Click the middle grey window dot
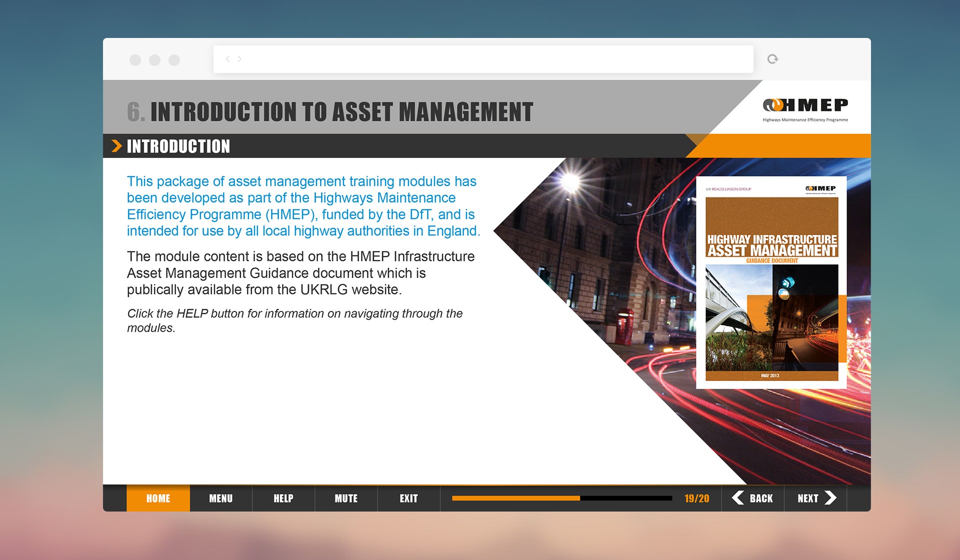Viewport: 960px width, 560px height. [x=154, y=60]
